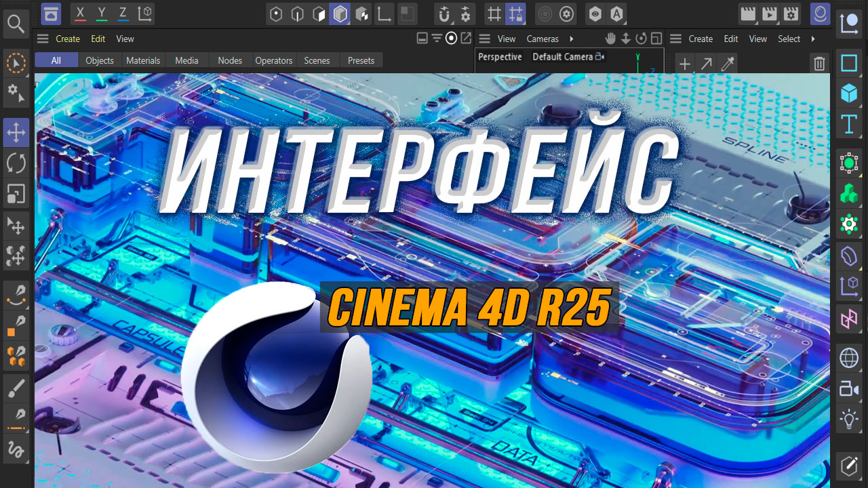The height and width of the screenshot is (488, 868).
Task: Open the viewport visibility filter eye hexagon
Action: (595, 13)
